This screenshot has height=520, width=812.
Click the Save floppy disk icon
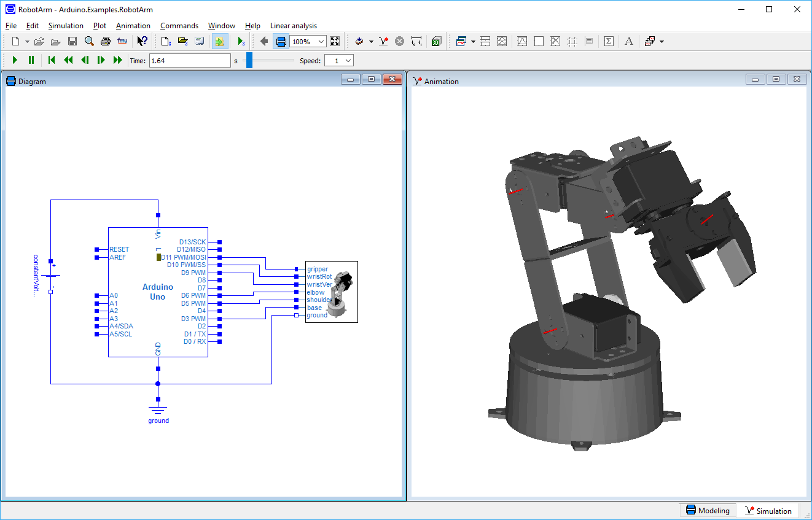click(72, 41)
